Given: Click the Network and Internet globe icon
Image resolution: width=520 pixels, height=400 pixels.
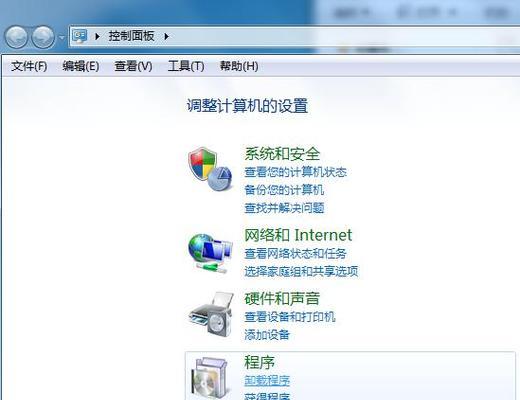Looking at the screenshot, I should (210, 253).
